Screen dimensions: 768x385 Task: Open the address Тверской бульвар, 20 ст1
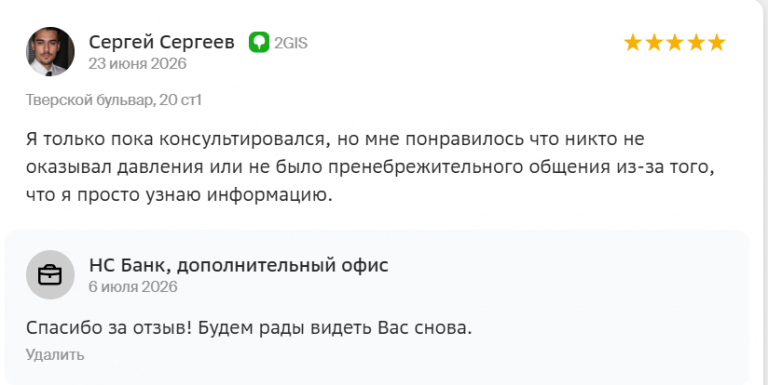point(114,100)
